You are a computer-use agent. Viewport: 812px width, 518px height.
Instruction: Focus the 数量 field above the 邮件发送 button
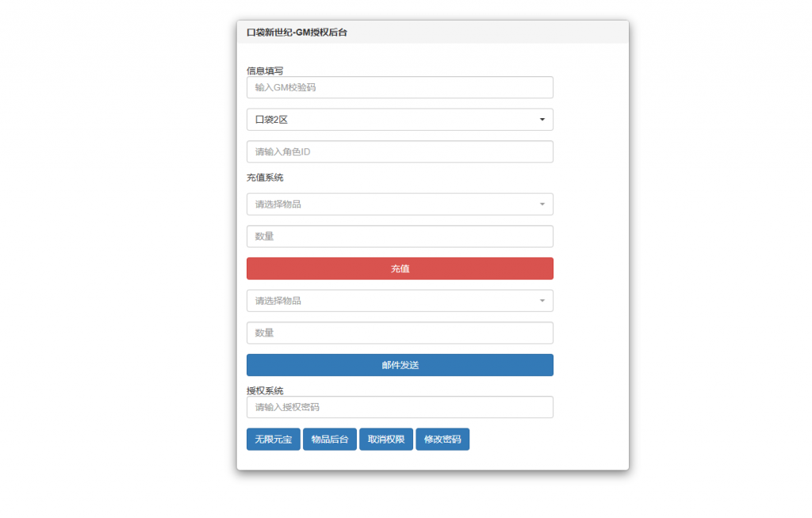tap(399, 333)
